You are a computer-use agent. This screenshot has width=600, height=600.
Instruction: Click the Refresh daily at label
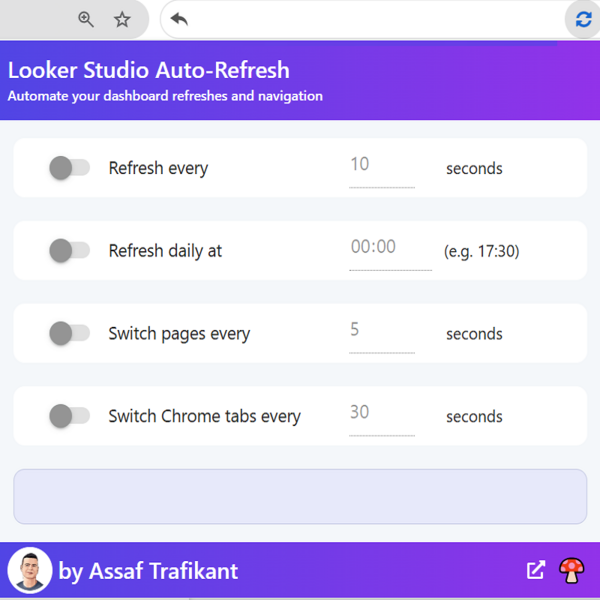[x=165, y=251]
